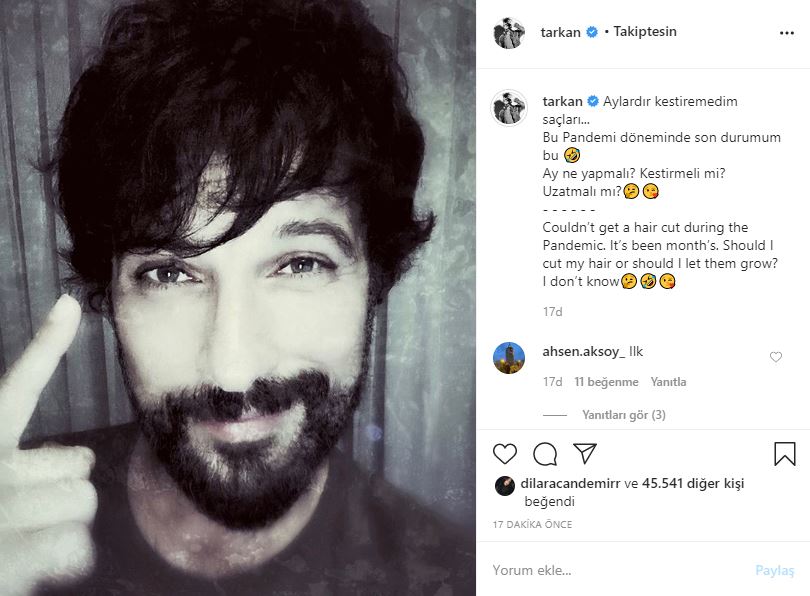This screenshot has height=596, width=810.
Task: Open ahsen.aksoy_ profile avatar
Action: pyautogui.click(x=509, y=357)
